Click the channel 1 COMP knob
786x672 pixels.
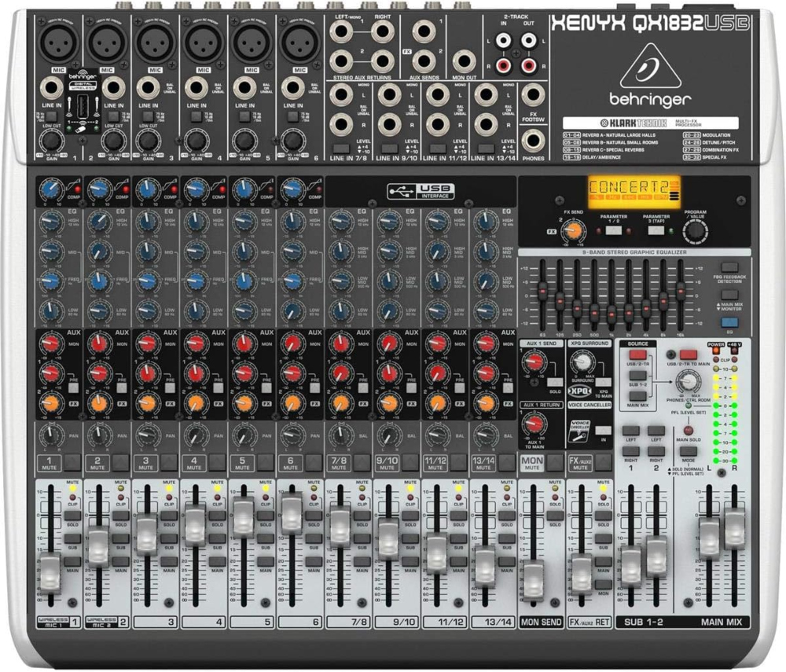click(x=51, y=190)
